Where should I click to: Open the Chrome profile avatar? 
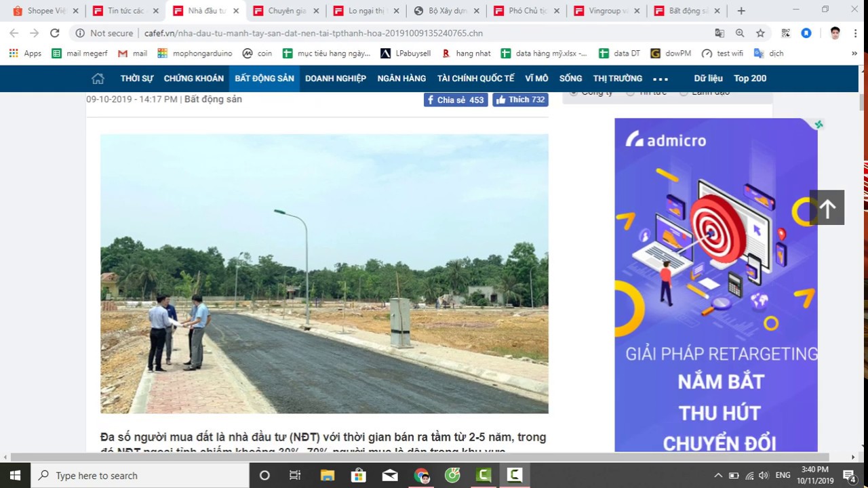click(835, 33)
